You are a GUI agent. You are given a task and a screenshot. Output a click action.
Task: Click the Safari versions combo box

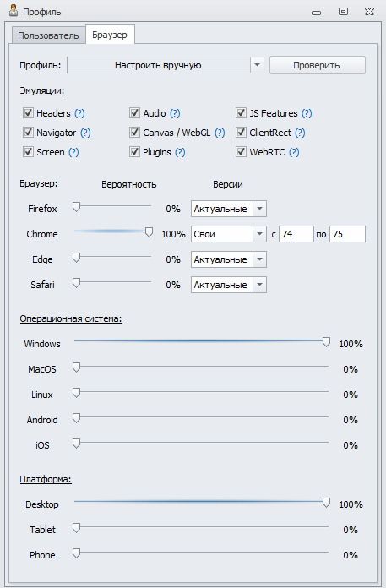229,285
